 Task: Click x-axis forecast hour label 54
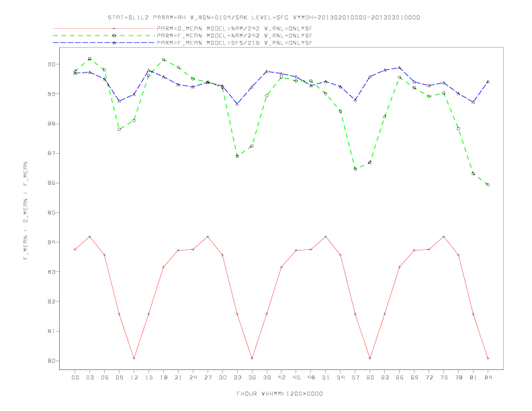click(341, 377)
